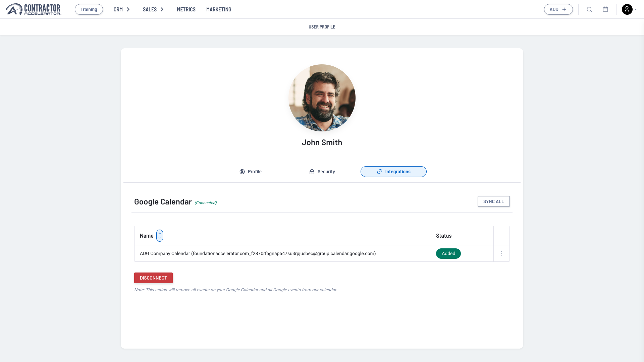644x362 pixels.
Task: Expand the SALES menu
Action: 153,9
